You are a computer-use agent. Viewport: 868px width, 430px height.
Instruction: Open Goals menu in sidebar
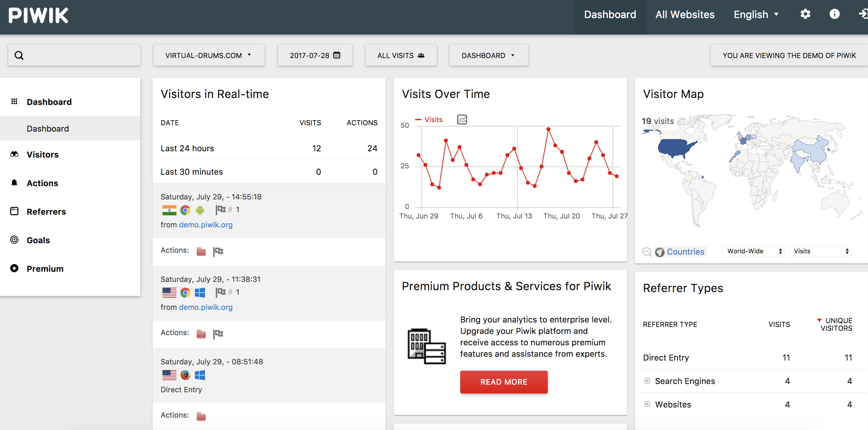pyautogui.click(x=38, y=240)
